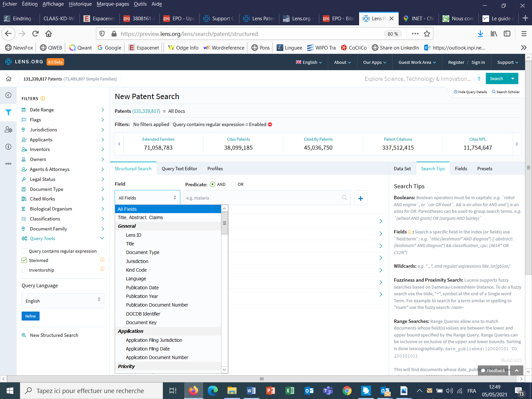
Task: Click the blue Refine button
Action: (x=31, y=316)
